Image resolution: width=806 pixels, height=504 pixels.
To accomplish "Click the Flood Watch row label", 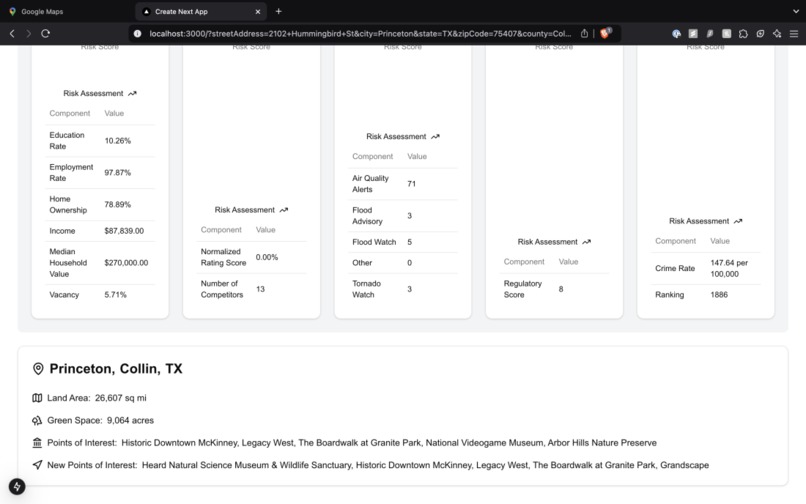I will tap(374, 242).
